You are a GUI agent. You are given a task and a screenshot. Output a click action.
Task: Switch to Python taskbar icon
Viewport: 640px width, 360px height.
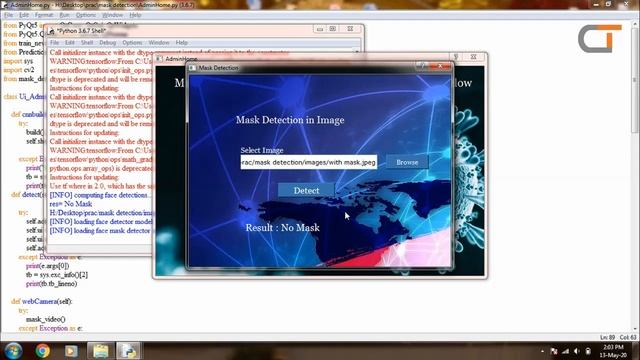point(129,351)
